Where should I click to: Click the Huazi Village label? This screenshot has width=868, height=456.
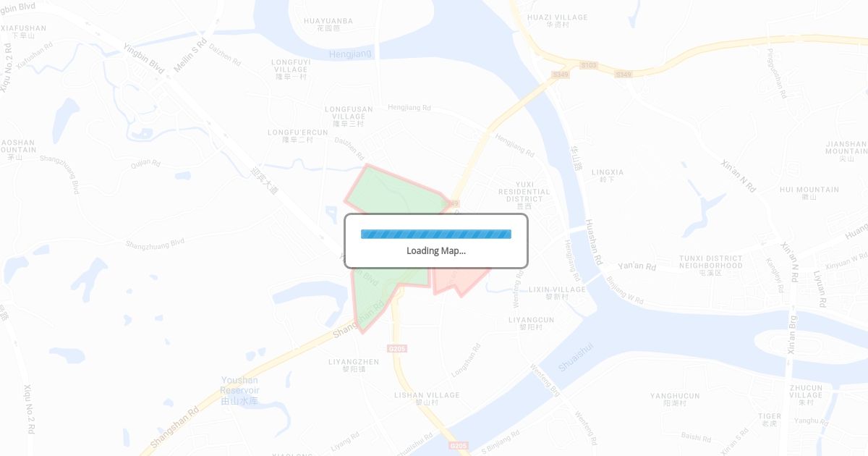point(558,20)
